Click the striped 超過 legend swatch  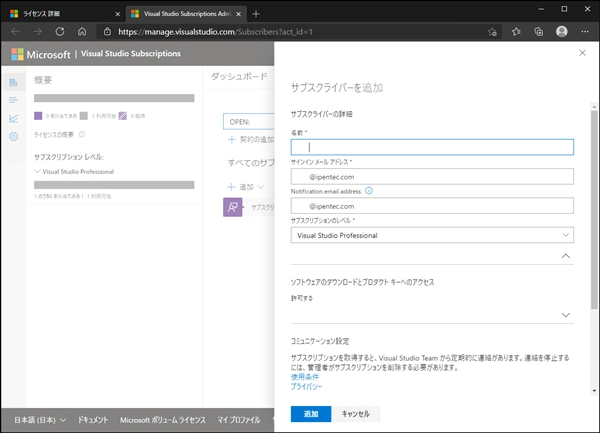tap(122, 116)
